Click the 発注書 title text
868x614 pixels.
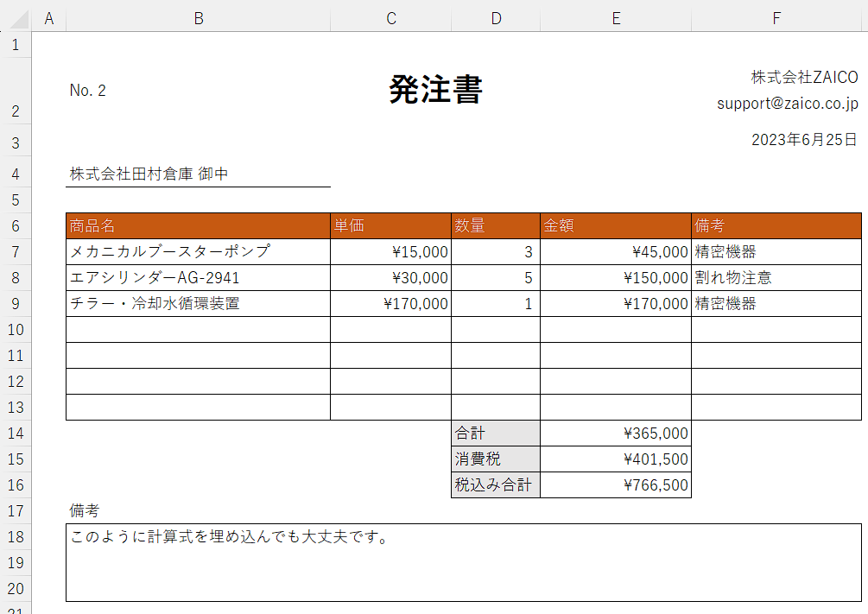[435, 90]
